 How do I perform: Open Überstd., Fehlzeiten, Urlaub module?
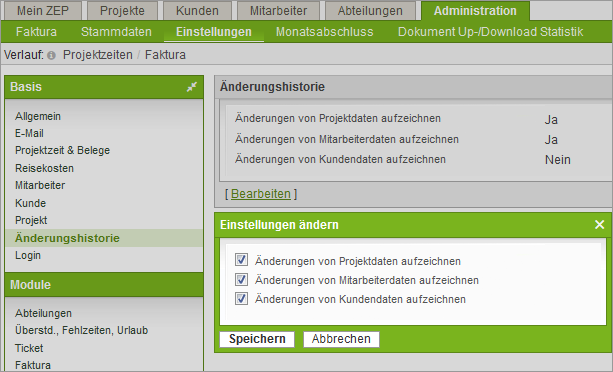coord(81,331)
